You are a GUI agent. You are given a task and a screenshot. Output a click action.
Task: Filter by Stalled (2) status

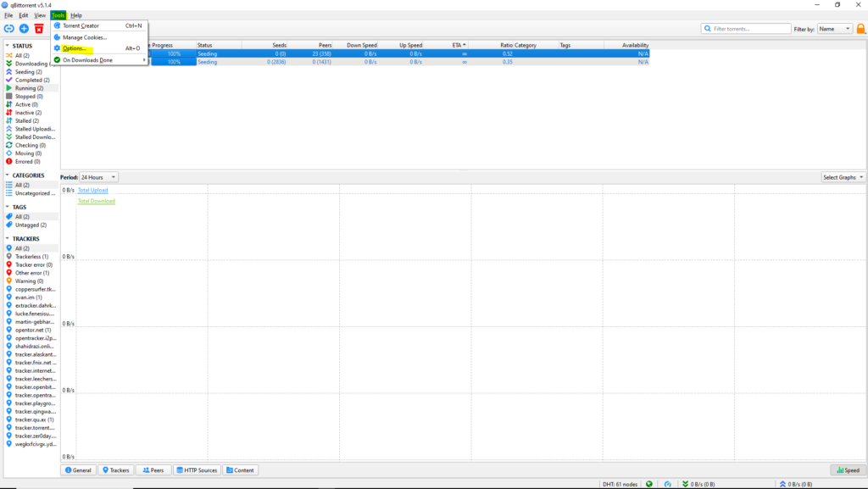(27, 120)
